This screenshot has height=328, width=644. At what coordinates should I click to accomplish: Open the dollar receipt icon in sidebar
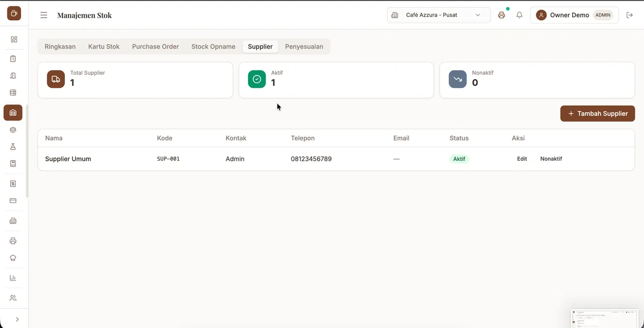pyautogui.click(x=13, y=183)
